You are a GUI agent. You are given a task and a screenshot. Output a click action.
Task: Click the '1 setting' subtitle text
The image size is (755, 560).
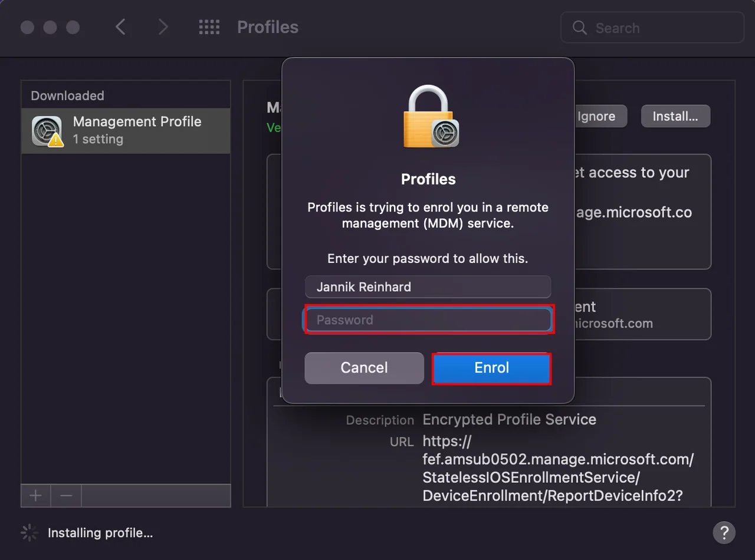[x=98, y=139]
